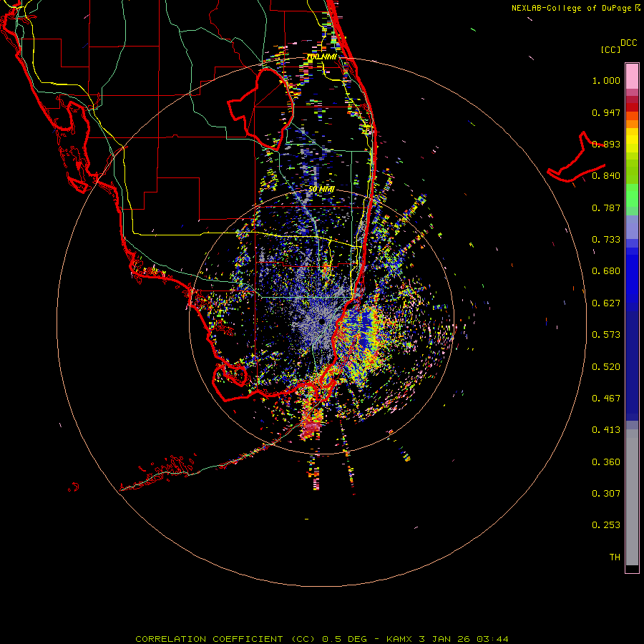
Task: Select the 0.627 scale label
Action: pyautogui.click(x=606, y=303)
